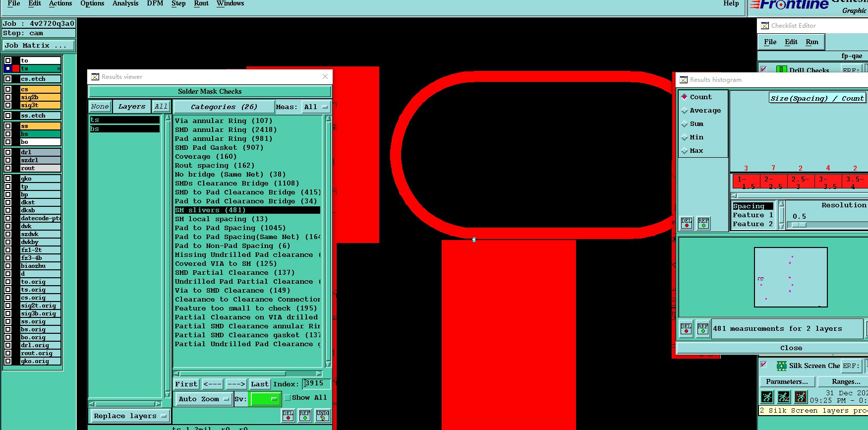Click square icon beside cs.etch layer
This screenshot has width=868, height=430.
pos(8,79)
